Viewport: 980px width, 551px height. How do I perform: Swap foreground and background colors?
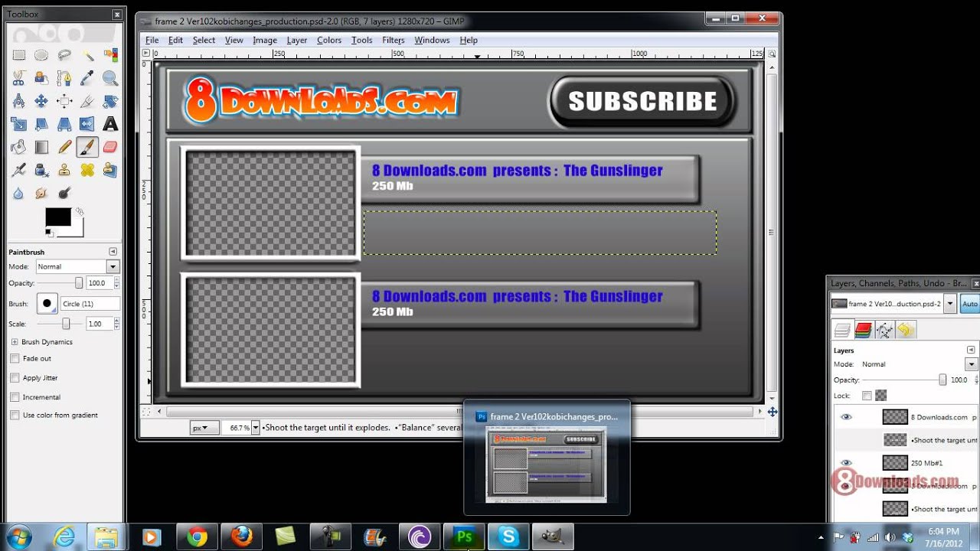point(79,212)
